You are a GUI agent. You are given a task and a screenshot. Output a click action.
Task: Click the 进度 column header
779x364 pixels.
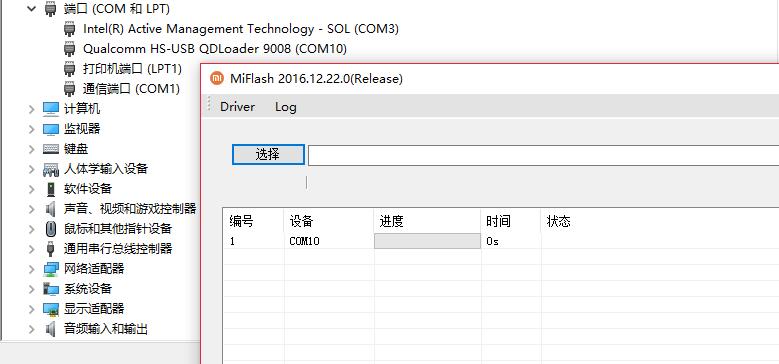(x=427, y=221)
